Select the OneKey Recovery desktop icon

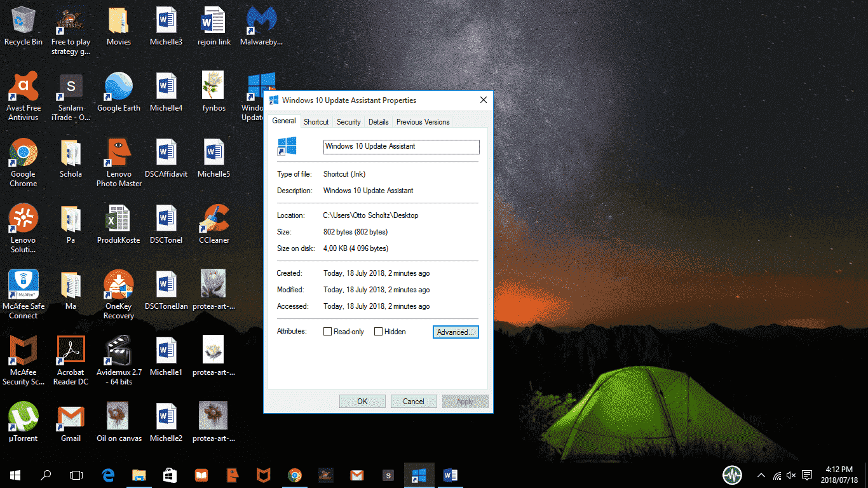(119, 295)
